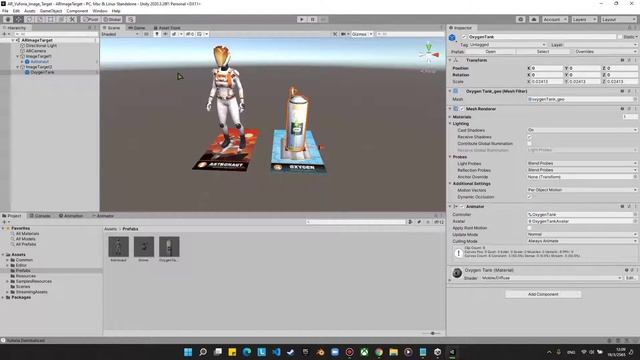Open the Layers dropdown
The width and height of the screenshot is (640, 360).
click(x=584, y=19)
